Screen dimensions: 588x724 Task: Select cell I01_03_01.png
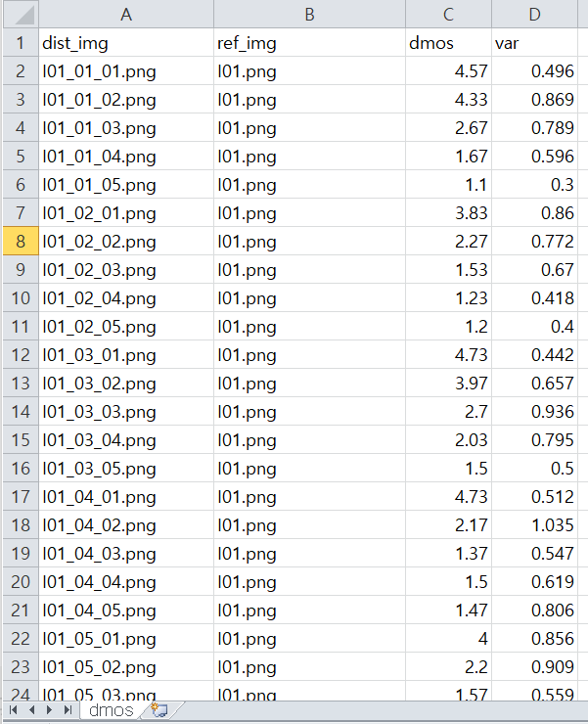126,354
